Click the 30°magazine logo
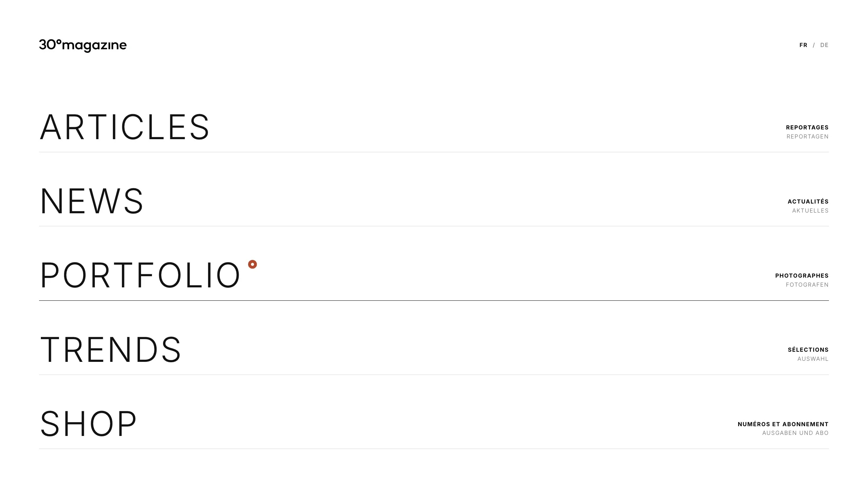This screenshot has height=488, width=868. point(83,46)
